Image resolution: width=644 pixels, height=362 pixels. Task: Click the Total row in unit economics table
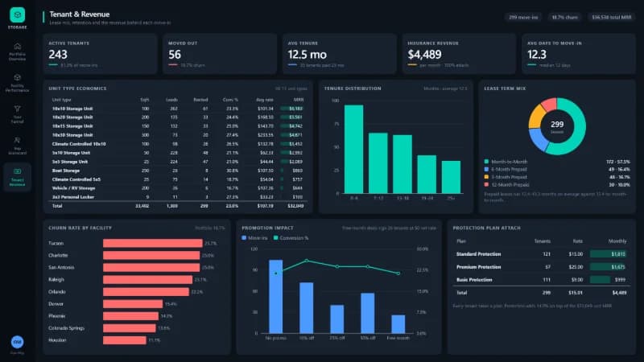tap(177, 206)
